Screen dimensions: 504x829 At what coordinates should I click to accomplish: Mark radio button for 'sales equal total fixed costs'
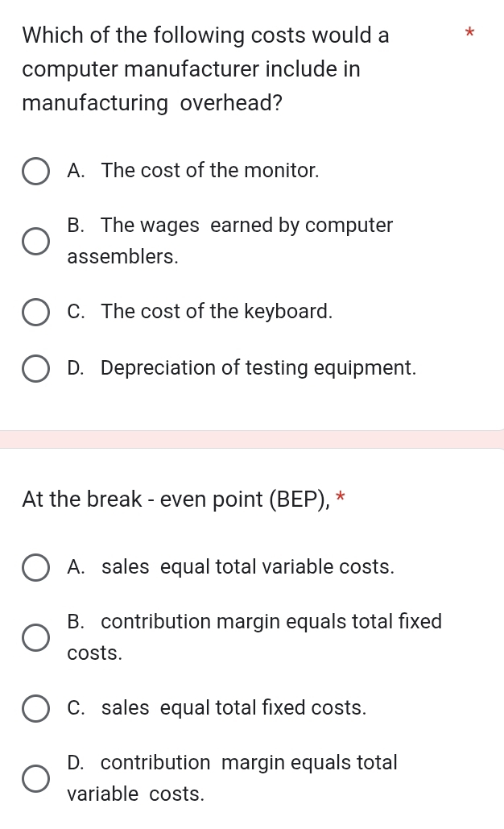tap(35, 708)
